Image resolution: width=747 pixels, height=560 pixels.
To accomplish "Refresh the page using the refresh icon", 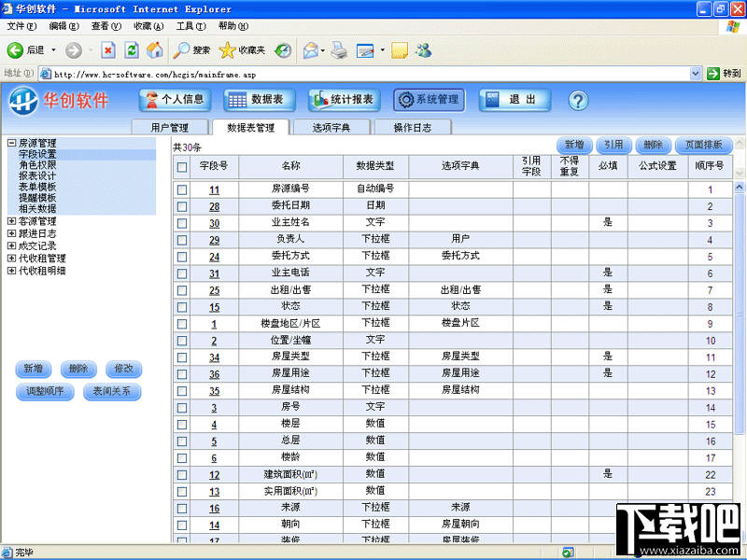I will pyautogui.click(x=132, y=50).
